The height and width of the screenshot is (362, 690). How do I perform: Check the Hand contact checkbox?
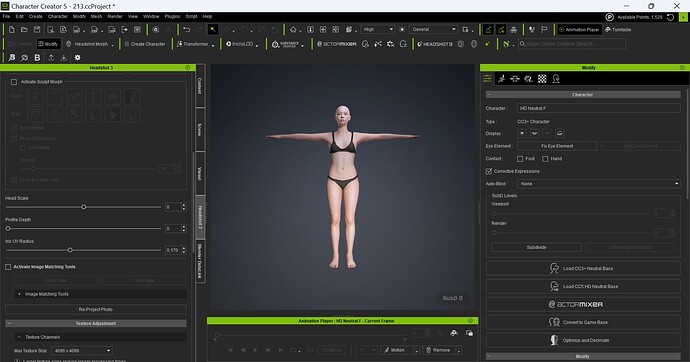point(545,159)
